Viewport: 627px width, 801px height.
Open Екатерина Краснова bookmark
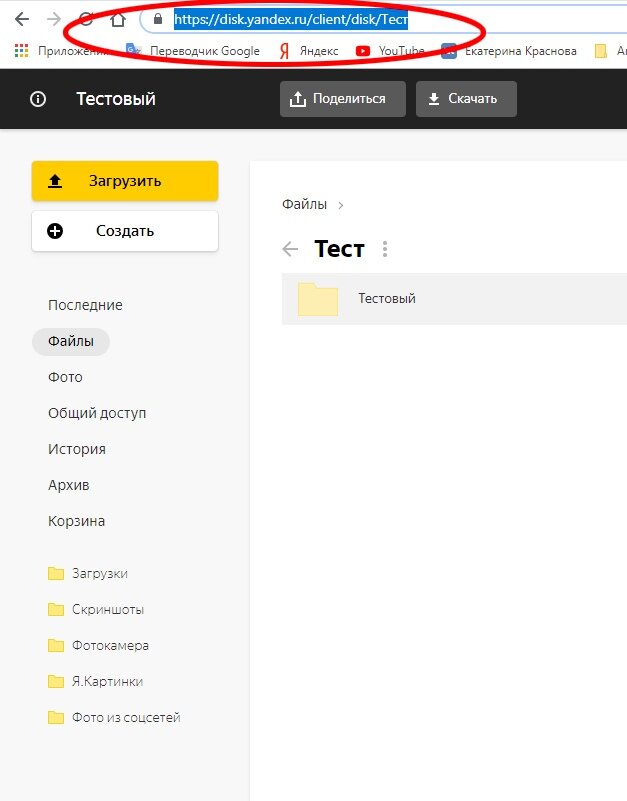(x=509, y=51)
